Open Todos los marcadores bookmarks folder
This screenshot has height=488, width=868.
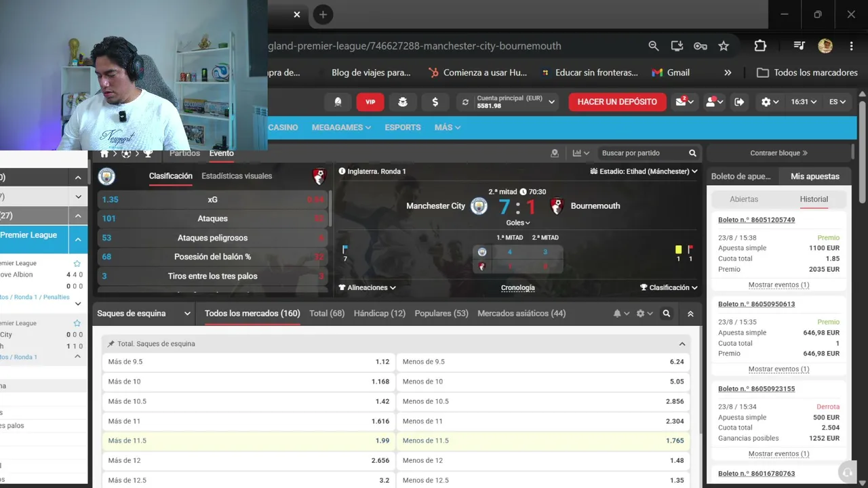click(807, 73)
